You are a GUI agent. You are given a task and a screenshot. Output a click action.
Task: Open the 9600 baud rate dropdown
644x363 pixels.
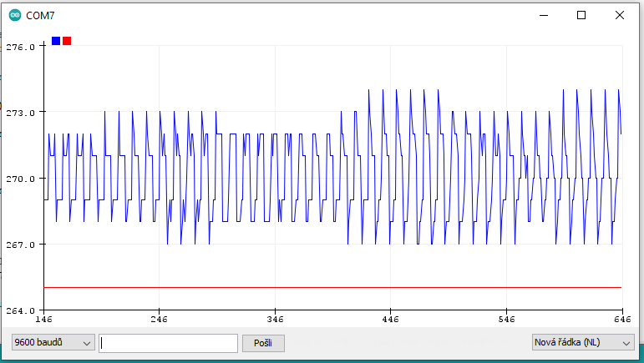coord(53,343)
